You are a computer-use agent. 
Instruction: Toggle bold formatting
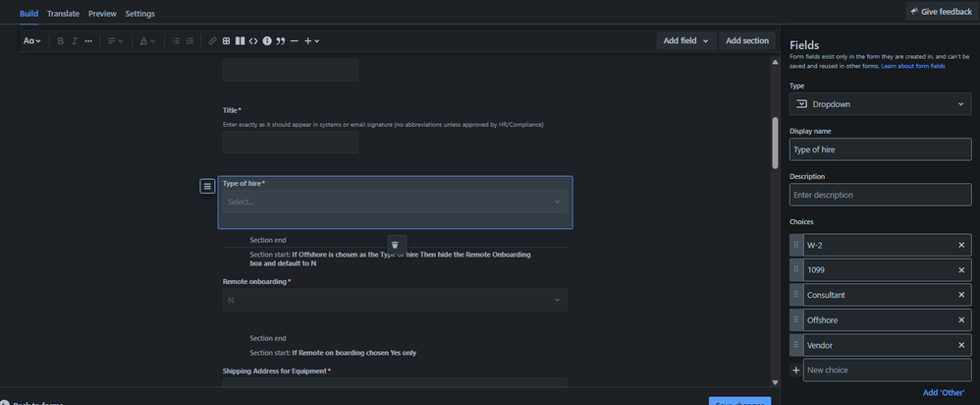point(61,40)
